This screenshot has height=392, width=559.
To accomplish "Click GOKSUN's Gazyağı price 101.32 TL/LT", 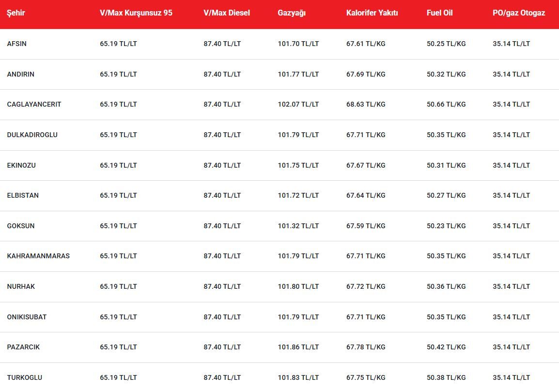I will point(298,226).
